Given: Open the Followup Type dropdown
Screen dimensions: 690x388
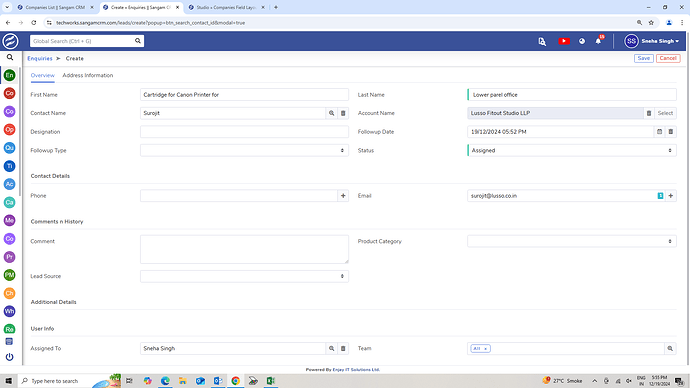Looking at the screenshot, I should point(244,150).
